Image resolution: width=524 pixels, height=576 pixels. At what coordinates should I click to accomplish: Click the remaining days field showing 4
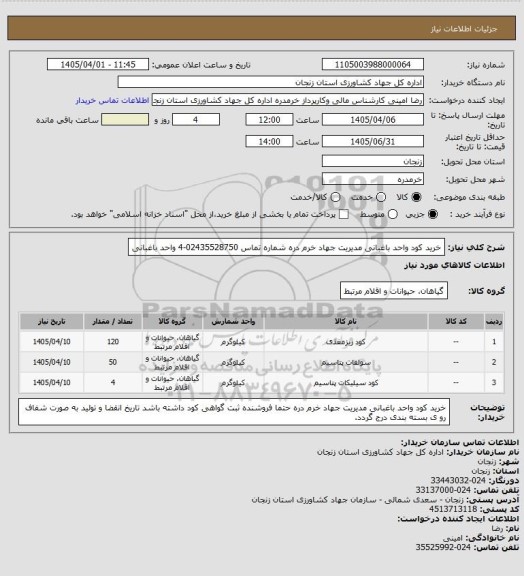196,120
